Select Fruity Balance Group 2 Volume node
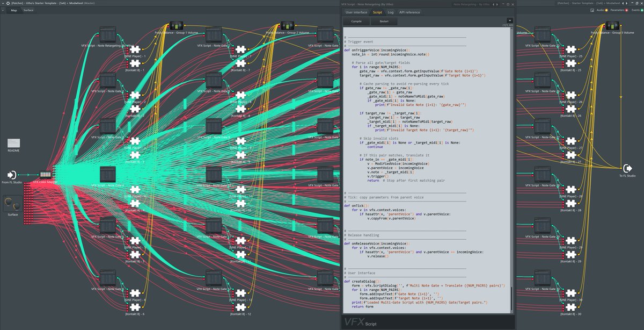Image resolution: width=644 pixels, height=330 pixels. click(x=288, y=26)
